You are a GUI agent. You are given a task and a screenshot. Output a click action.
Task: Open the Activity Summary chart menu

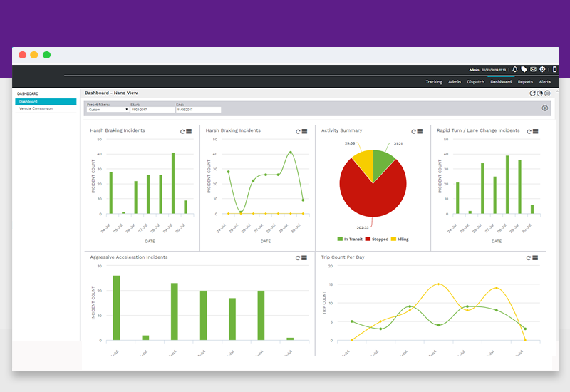pyautogui.click(x=420, y=131)
